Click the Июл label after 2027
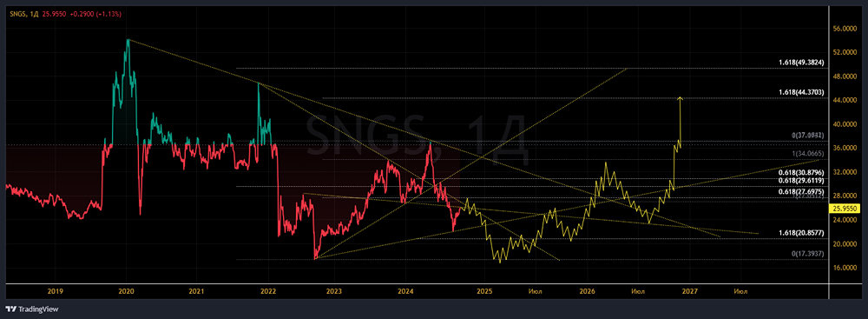Image resolution: width=868 pixels, height=319 pixels. 740,290
